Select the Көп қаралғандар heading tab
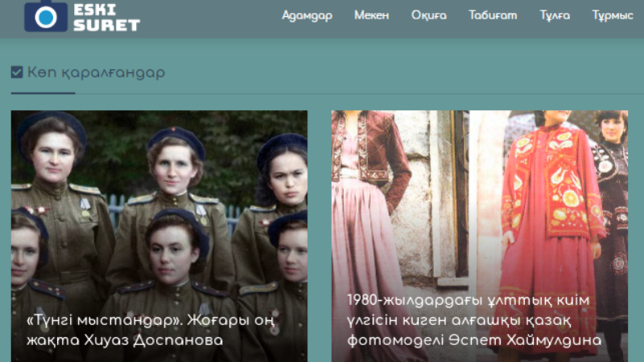 point(96,72)
